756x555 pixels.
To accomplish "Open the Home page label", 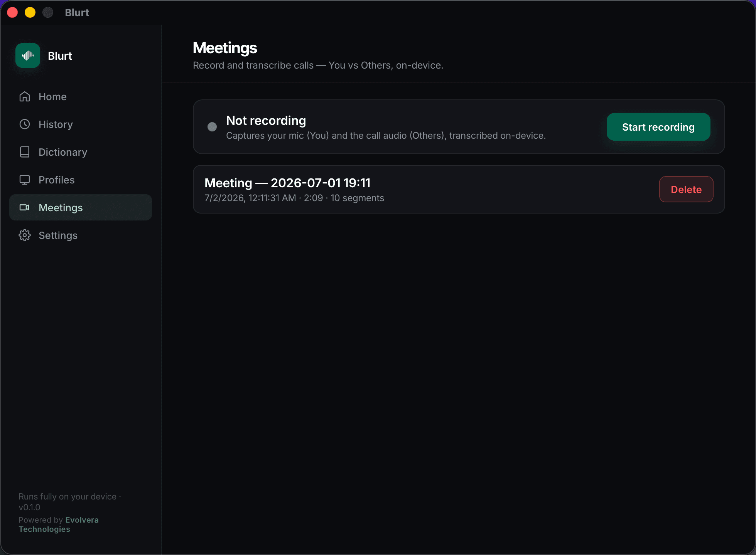I will [x=52, y=97].
